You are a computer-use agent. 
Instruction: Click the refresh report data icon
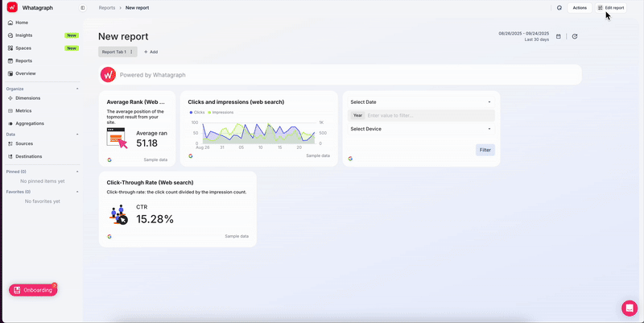click(x=575, y=36)
